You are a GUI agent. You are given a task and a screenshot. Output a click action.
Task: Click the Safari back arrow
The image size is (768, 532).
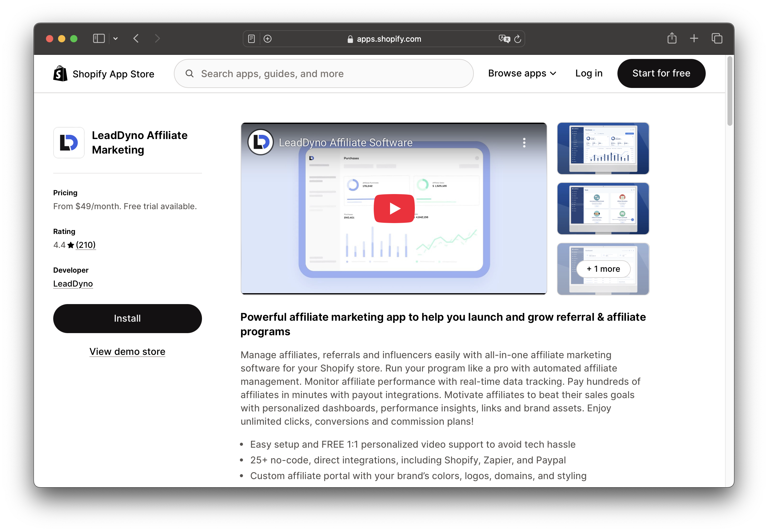click(x=136, y=39)
